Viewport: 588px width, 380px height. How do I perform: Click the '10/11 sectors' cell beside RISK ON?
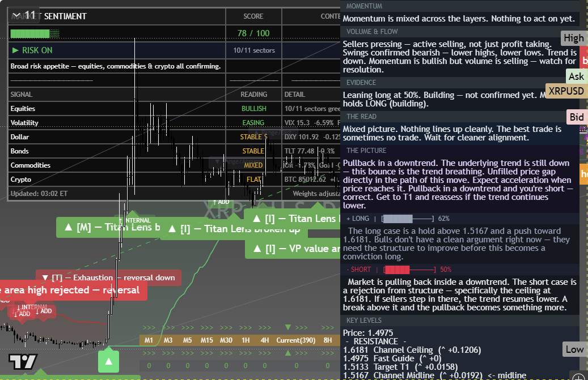tap(254, 50)
